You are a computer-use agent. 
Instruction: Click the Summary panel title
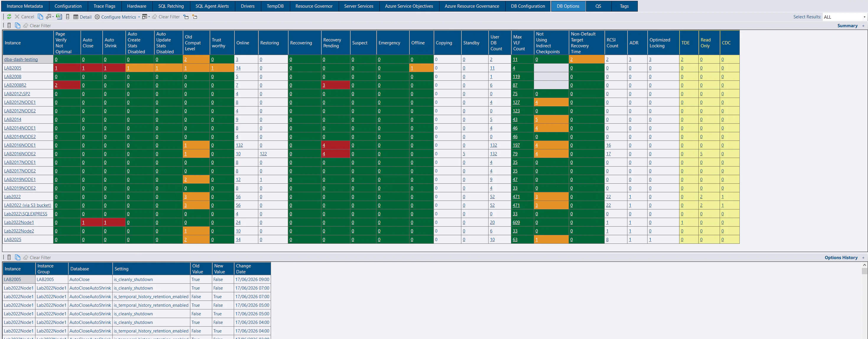[847, 26]
